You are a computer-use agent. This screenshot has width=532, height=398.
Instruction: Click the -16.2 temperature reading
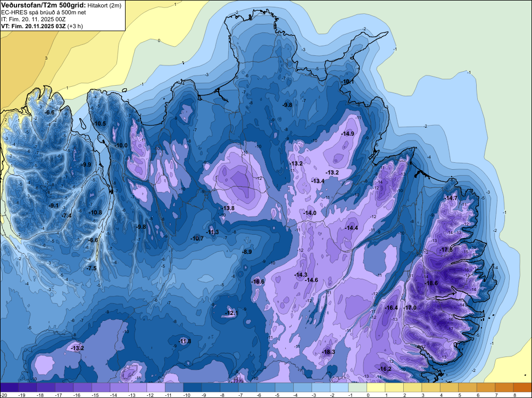pyautogui.click(x=385, y=369)
